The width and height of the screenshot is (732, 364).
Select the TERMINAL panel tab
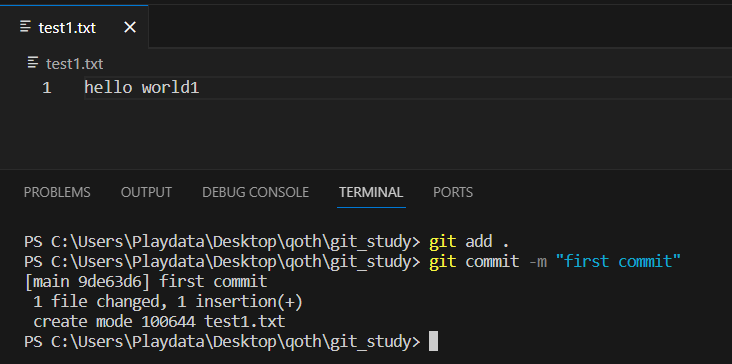371,192
